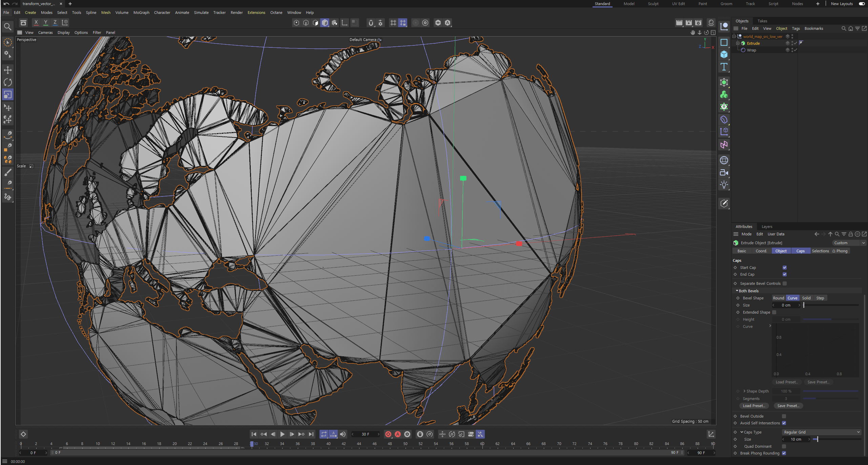This screenshot has width=868, height=465.
Task: Adjust the bevel Size slider
Action: (x=831, y=305)
